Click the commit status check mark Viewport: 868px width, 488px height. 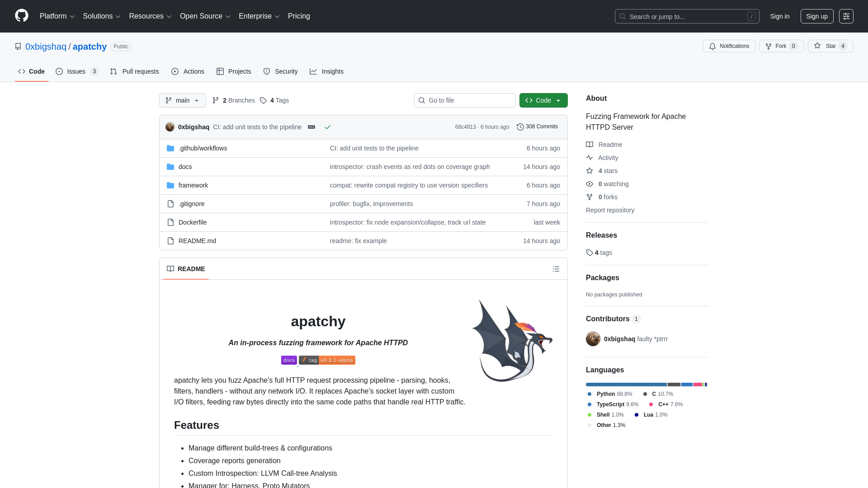point(328,127)
